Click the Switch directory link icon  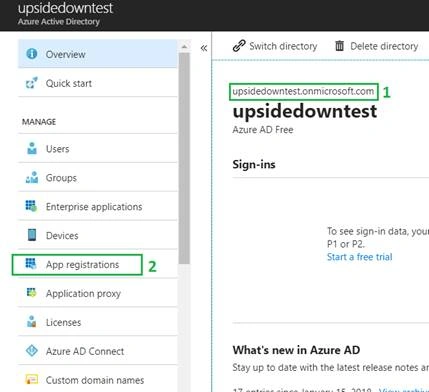pos(239,46)
